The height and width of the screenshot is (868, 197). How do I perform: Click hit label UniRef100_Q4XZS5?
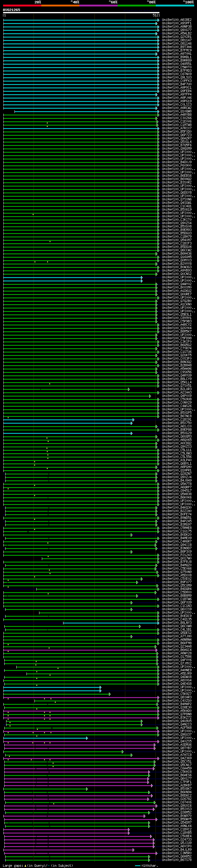click(177, 741)
